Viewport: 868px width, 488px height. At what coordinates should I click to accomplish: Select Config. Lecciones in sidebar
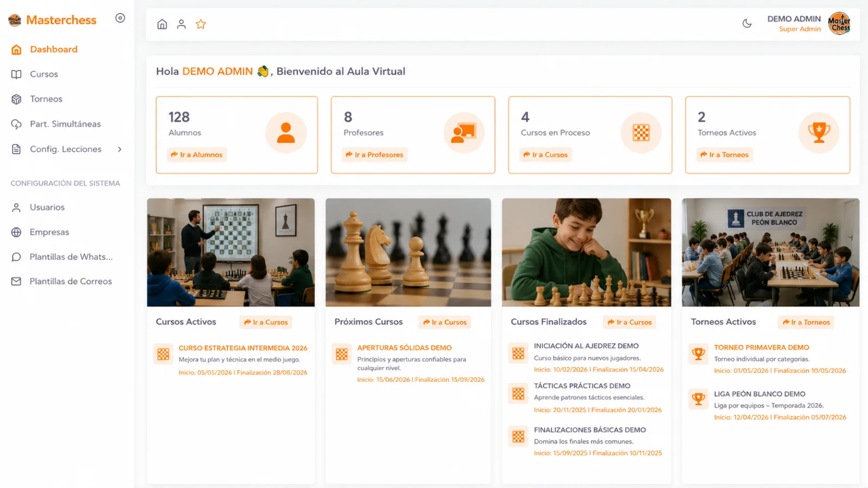(67, 149)
